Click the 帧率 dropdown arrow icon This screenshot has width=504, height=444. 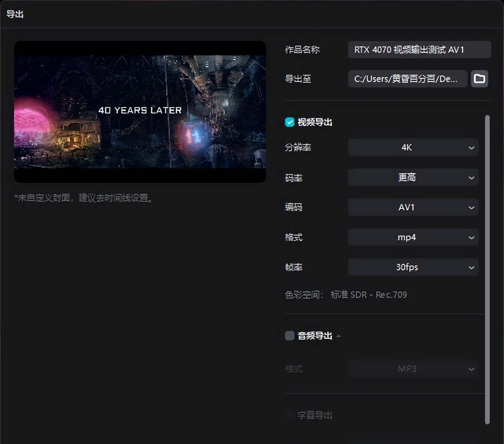point(471,267)
